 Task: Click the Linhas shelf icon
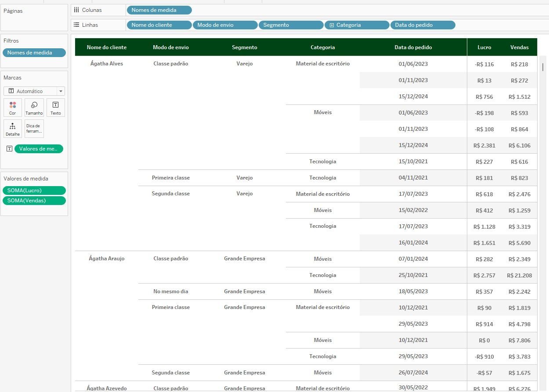[x=76, y=25]
